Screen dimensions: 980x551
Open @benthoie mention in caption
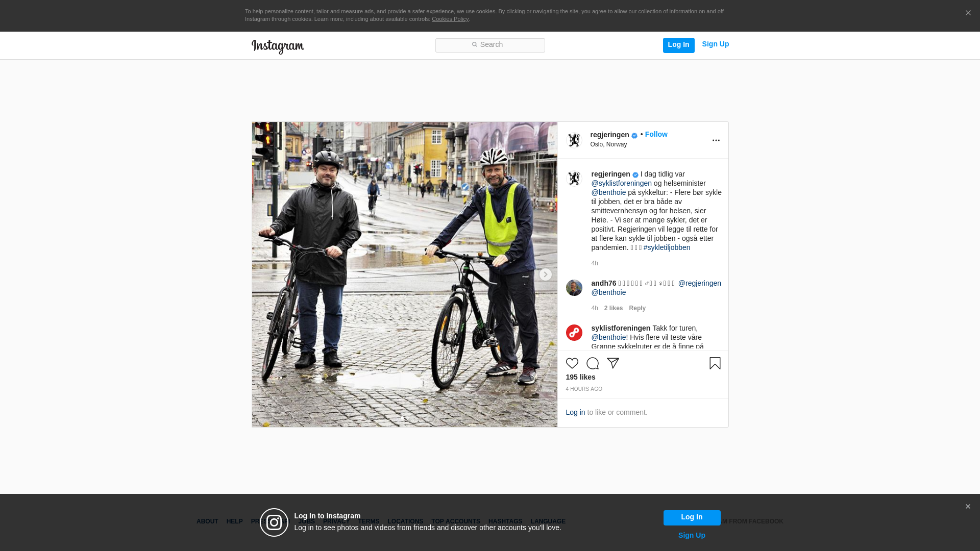pyautogui.click(x=608, y=192)
